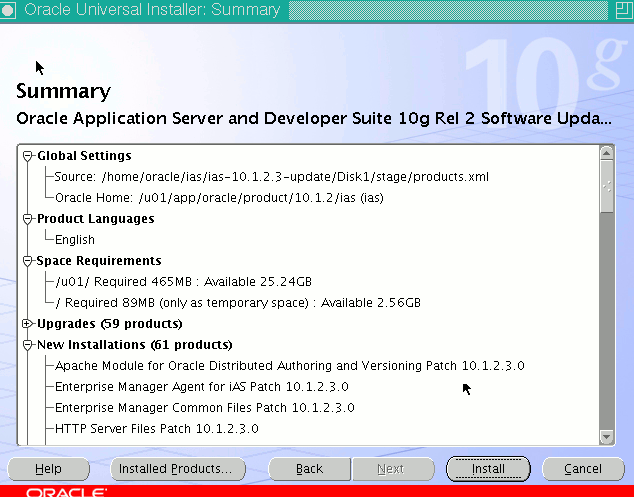Click the title bar maximize icon
This screenshot has height=497, width=634.
click(624, 10)
